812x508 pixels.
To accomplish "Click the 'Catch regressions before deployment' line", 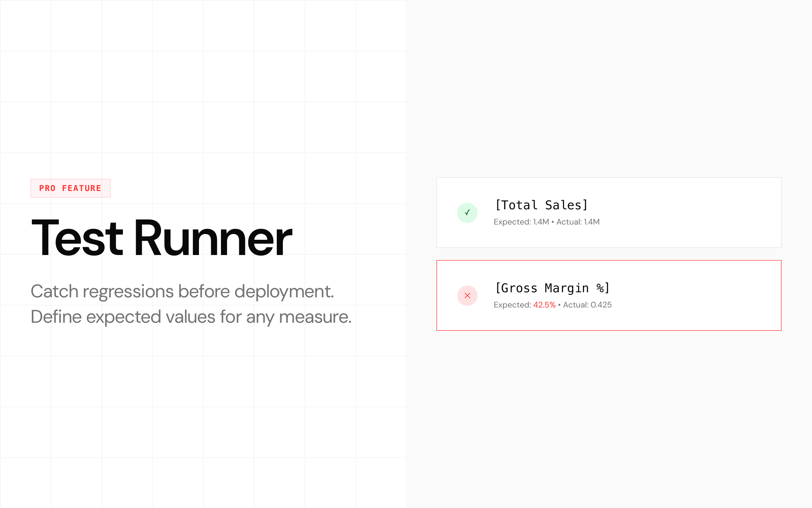I will coord(182,291).
